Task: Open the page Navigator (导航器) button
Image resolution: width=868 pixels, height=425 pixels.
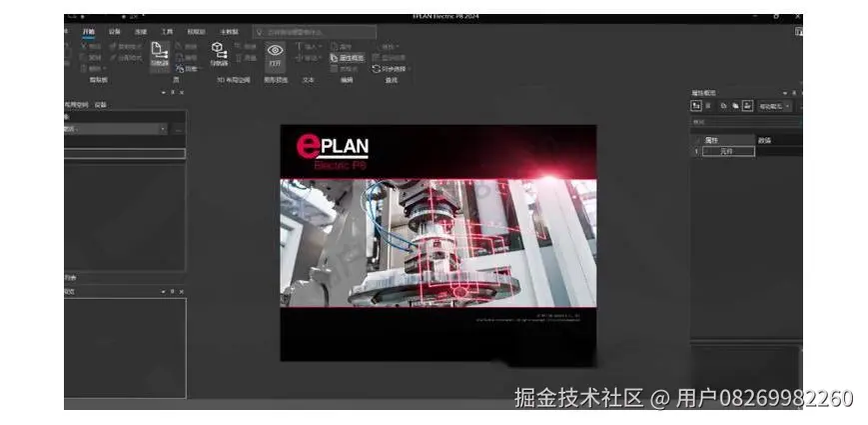Action: click(160, 55)
